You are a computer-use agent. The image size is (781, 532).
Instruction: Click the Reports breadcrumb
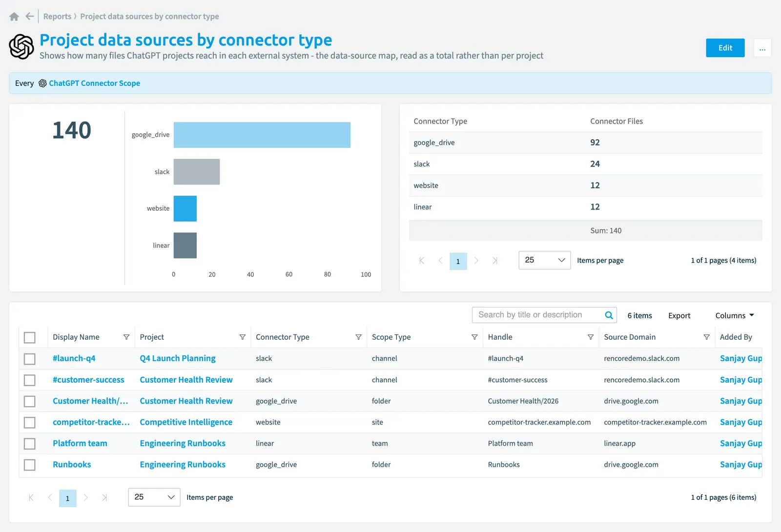coord(57,17)
